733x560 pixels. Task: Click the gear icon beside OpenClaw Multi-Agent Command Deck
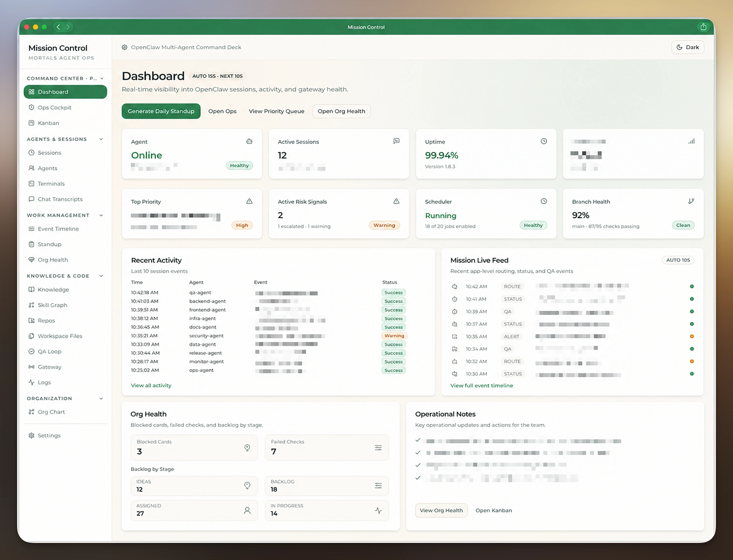[124, 47]
